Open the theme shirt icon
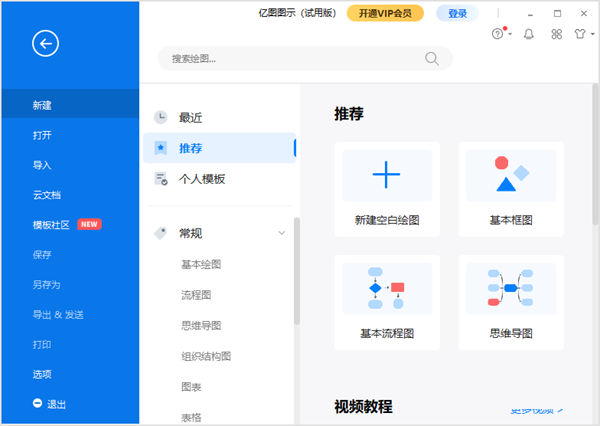 click(x=580, y=34)
